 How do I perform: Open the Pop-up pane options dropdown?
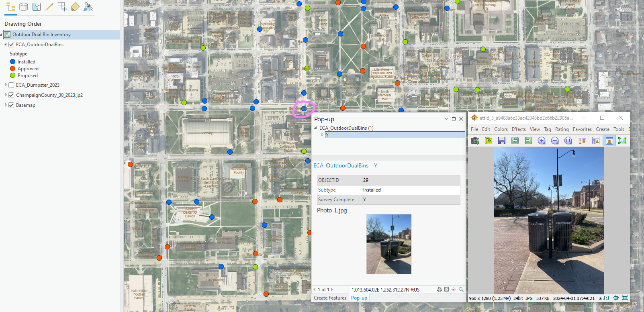[x=446, y=119]
